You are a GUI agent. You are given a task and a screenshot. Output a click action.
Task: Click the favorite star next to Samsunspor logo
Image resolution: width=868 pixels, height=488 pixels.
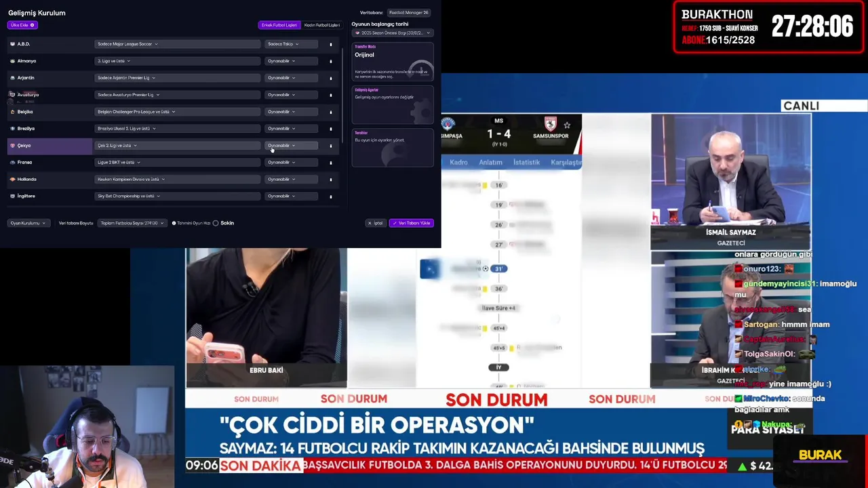pos(567,125)
